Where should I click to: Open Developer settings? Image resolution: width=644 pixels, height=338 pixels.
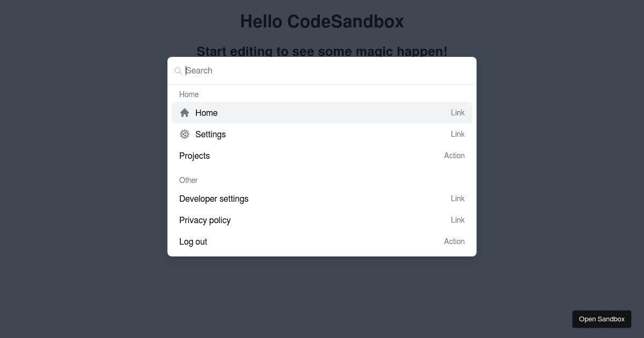(214, 199)
